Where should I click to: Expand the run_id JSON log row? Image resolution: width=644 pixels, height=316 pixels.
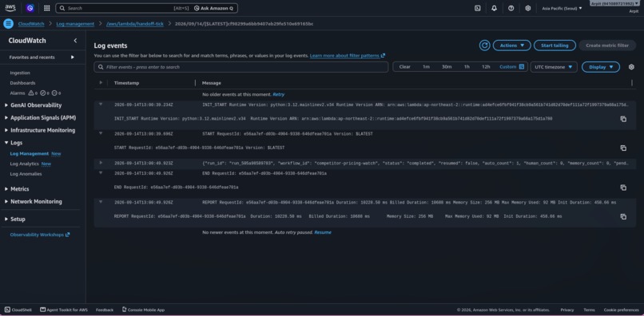click(x=101, y=163)
